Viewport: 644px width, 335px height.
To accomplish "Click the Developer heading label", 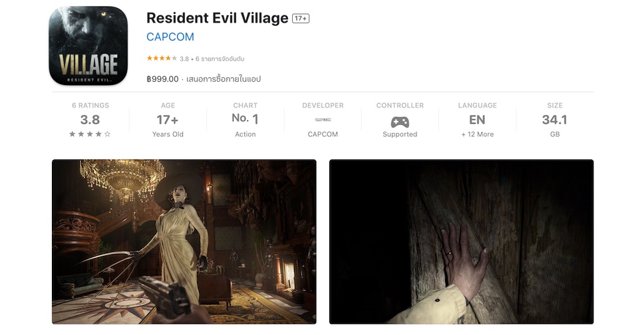I will click(323, 106).
